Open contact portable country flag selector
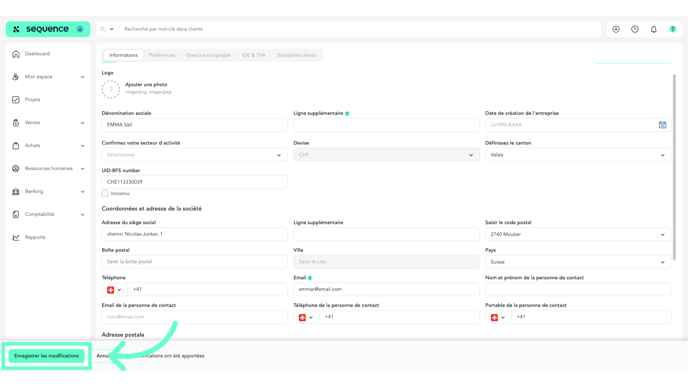 [x=498, y=317]
